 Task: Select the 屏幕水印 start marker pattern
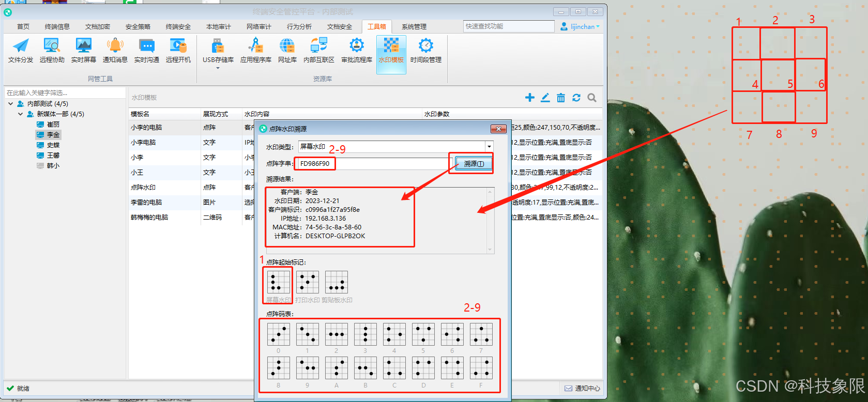[278, 282]
